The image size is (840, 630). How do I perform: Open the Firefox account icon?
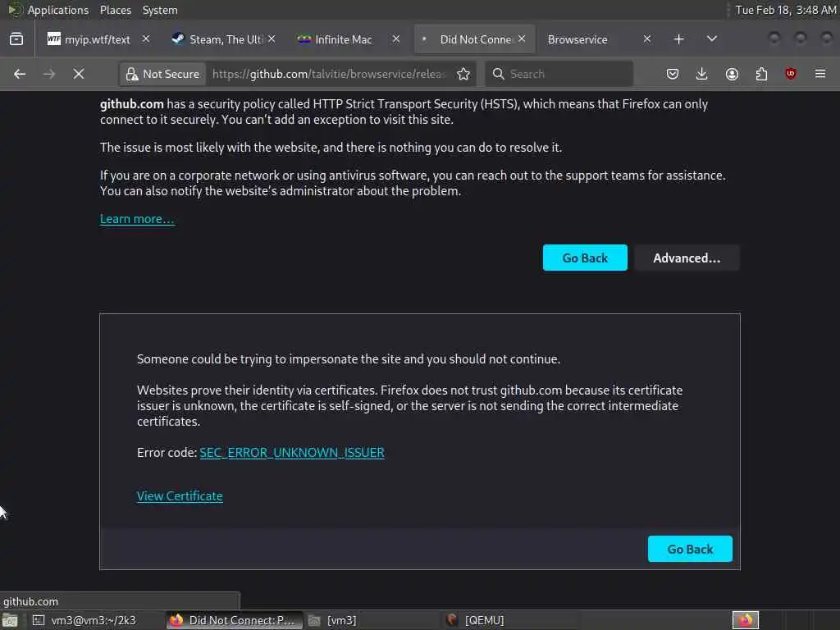[732, 74]
